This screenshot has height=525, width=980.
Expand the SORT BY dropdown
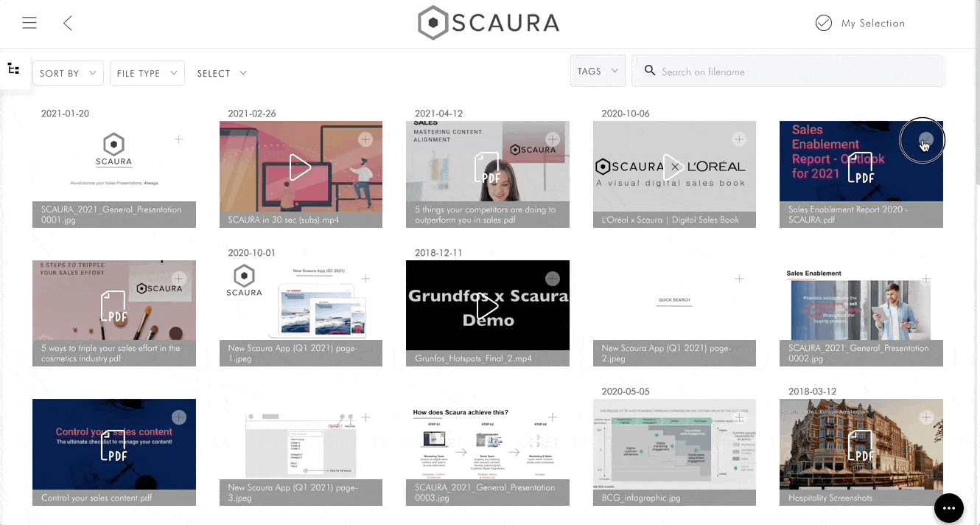coord(68,73)
